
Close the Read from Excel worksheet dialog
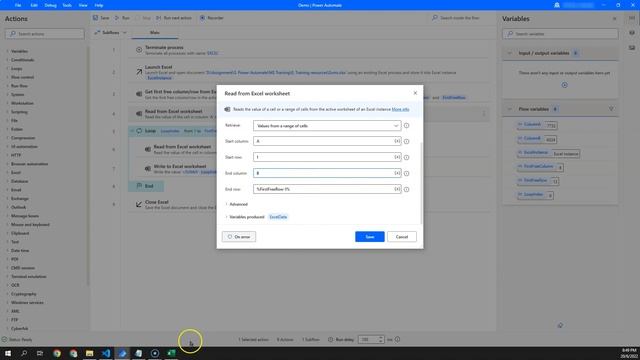415,93
